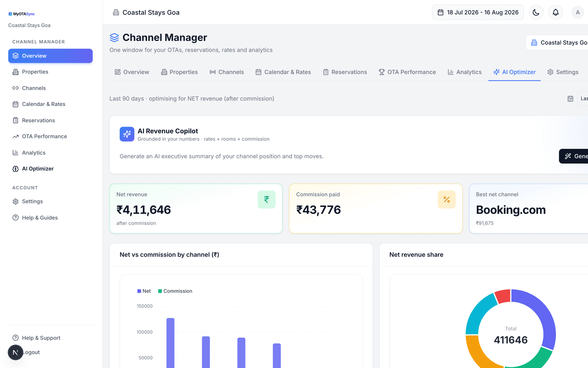588x368 pixels.
Task: Switch to Calendar & Rates tab
Action: [x=283, y=72]
